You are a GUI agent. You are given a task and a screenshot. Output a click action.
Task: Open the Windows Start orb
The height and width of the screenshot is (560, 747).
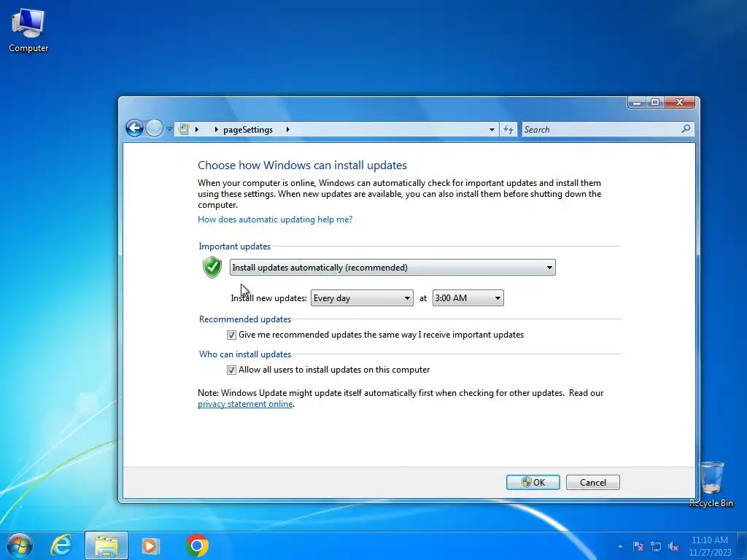tap(19, 545)
